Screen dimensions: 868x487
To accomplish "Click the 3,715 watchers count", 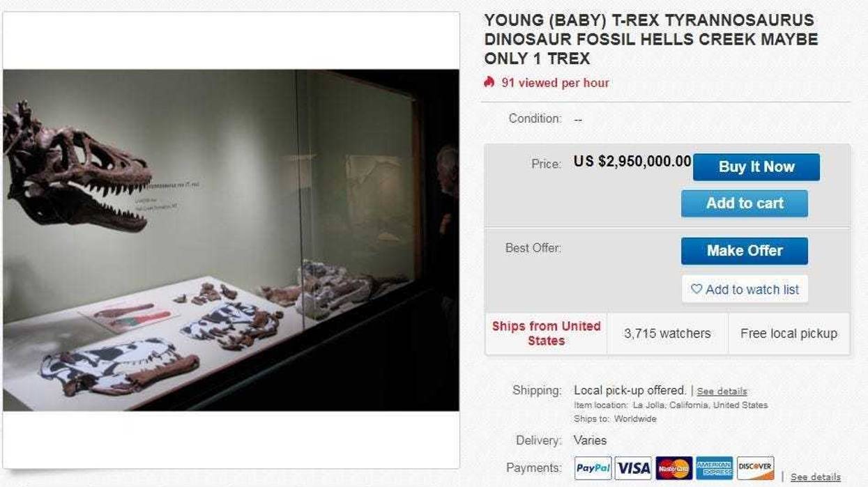I will tap(667, 333).
